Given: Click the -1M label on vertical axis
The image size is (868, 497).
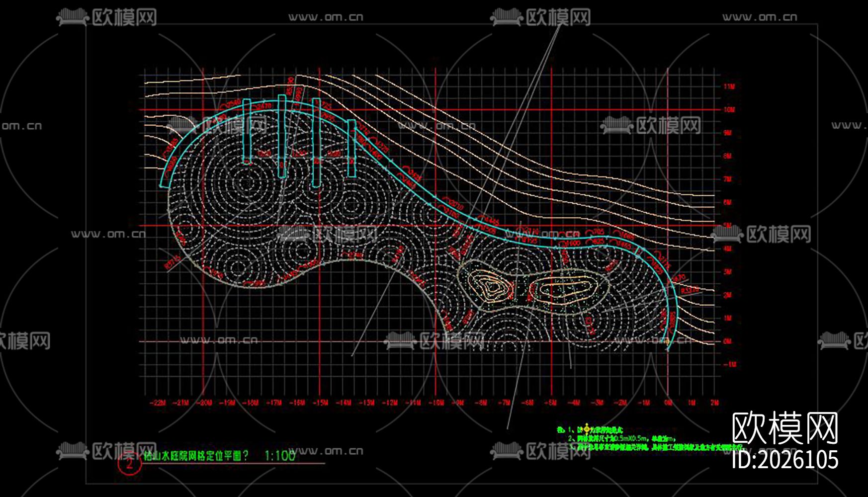Looking at the screenshot, I should point(729,364).
